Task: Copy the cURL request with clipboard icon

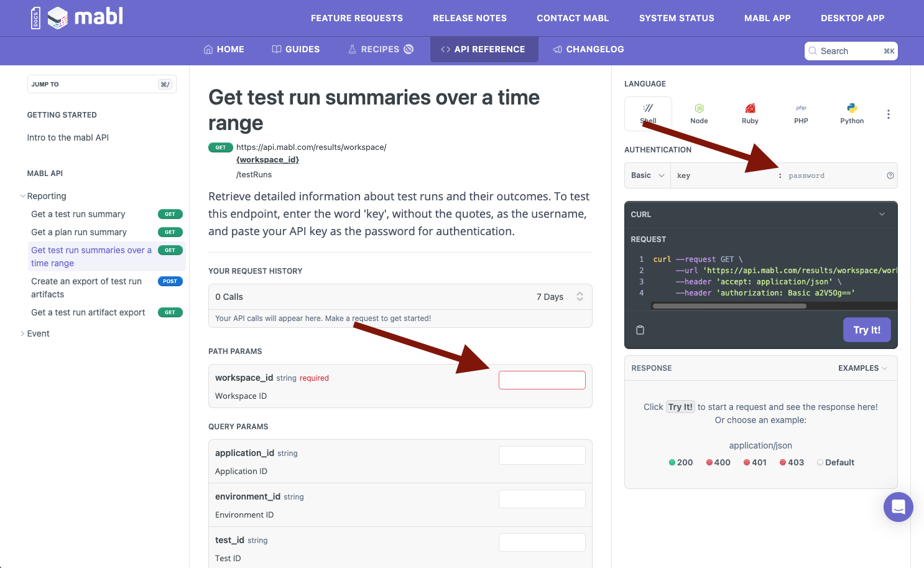Action: (640, 330)
